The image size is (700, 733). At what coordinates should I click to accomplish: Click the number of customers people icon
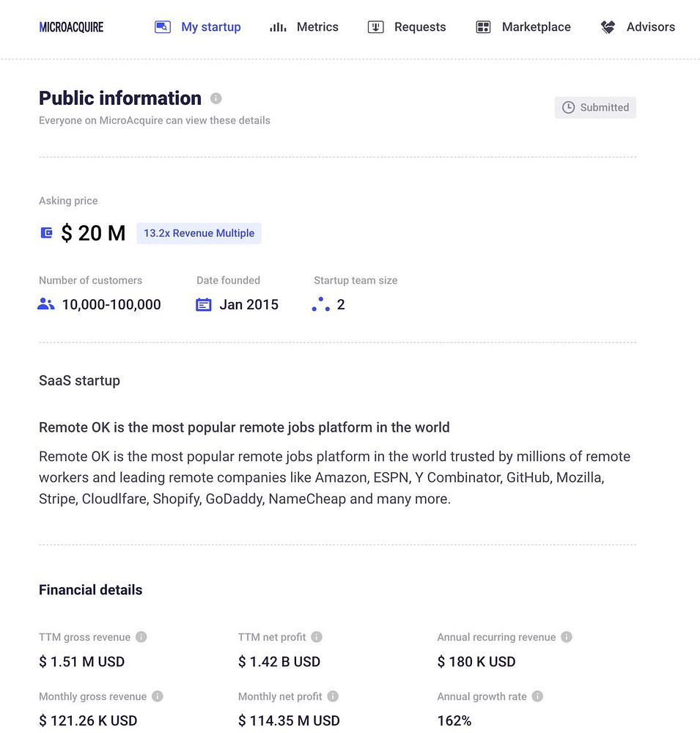pyautogui.click(x=46, y=304)
